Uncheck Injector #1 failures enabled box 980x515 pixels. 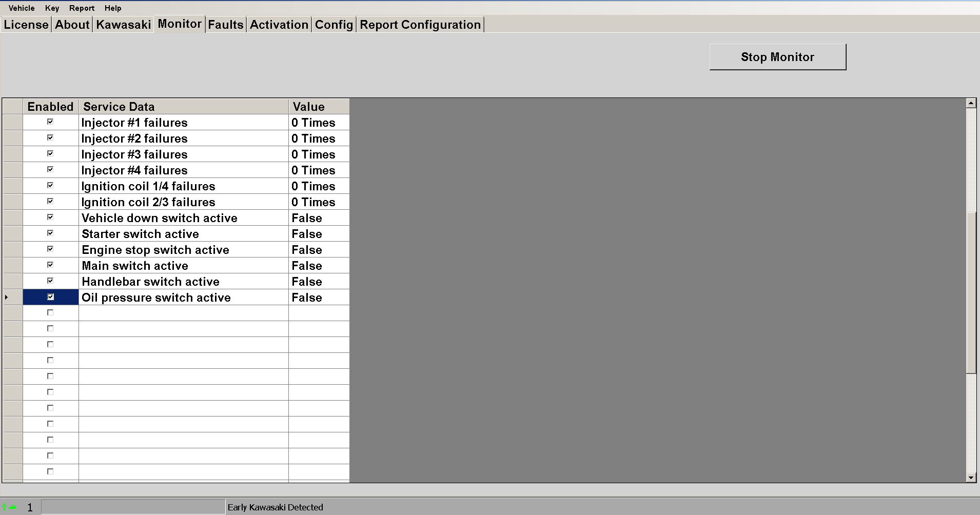click(x=50, y=122)
